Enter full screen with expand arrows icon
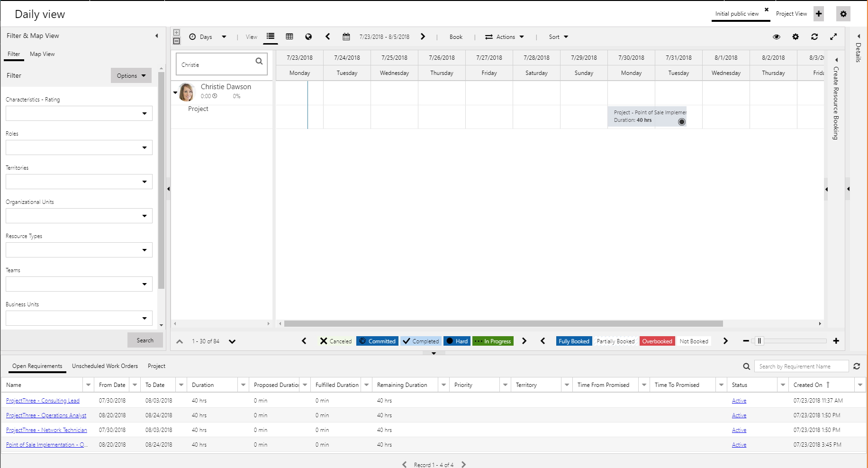Screen dimensions: 868x468 [x=833, y=37]
